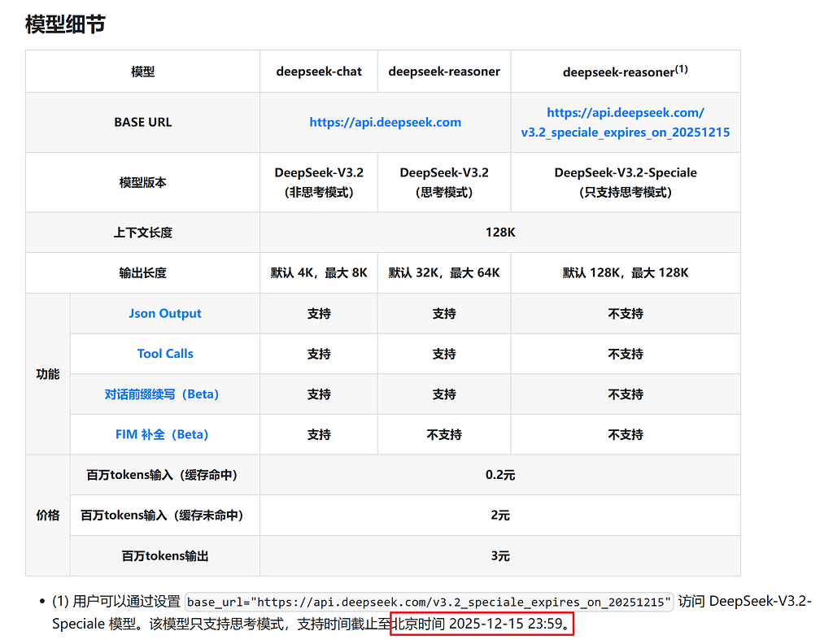833x644 pixels.
Task: Click FIM 补全 不支持 under middle deepseek-reasoner
Action: tap(444, 434)
